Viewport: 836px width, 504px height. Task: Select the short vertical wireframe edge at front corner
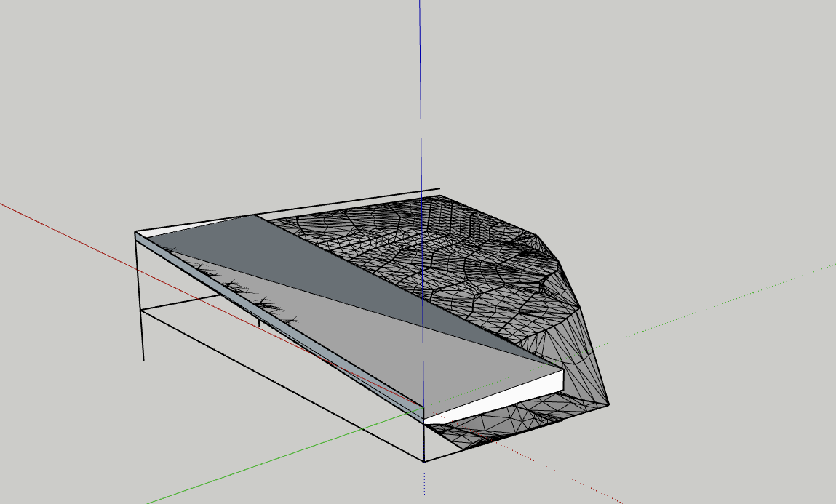click(x=424, y=436)
